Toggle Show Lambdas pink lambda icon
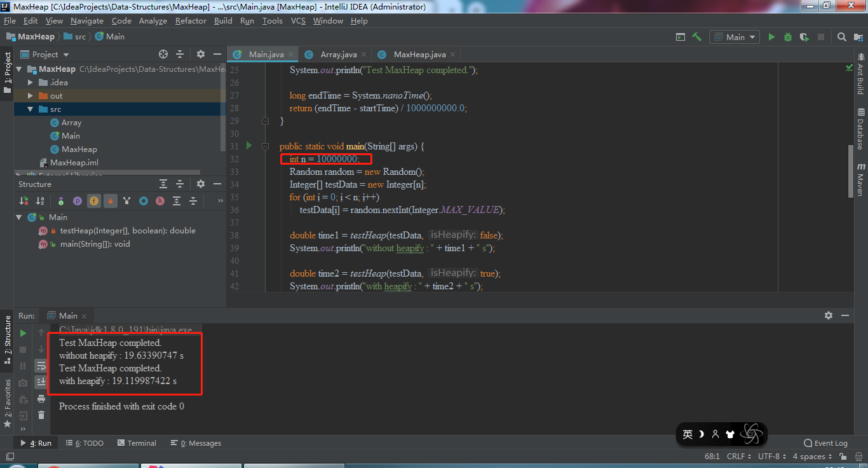This screenshot has width=868, height=468. coord(160,201)
